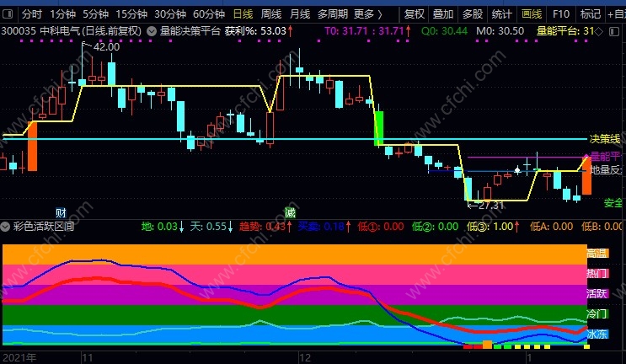Click the 量能平台: 31 value

[565, 31]
